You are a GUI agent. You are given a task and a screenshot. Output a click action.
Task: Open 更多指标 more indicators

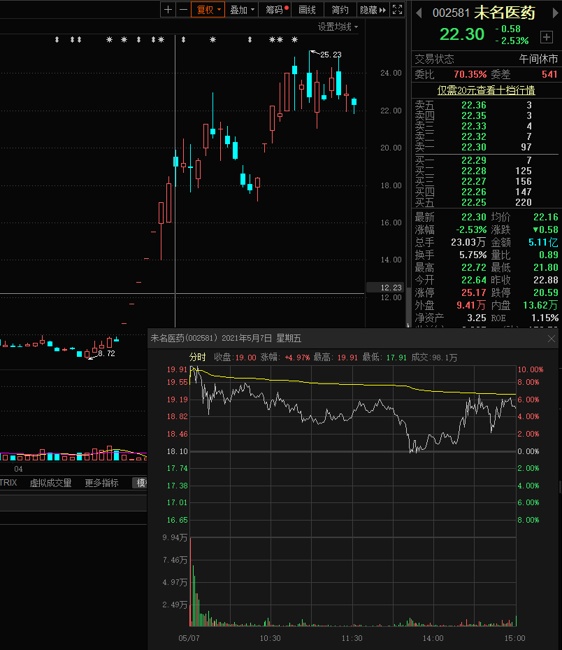[102, 483]
